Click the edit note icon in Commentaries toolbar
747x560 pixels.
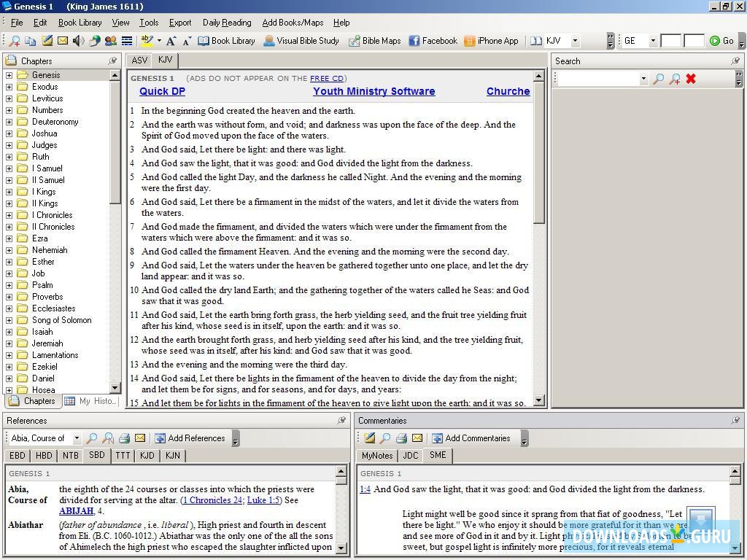coord(369,438)
